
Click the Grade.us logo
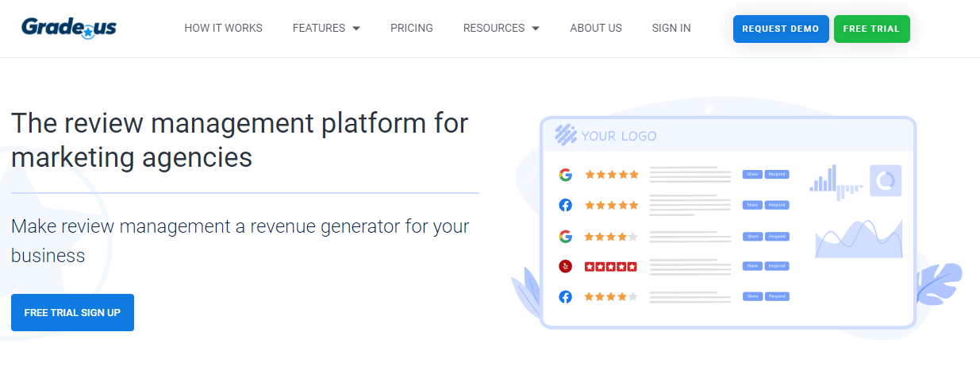tap(69, 28)
